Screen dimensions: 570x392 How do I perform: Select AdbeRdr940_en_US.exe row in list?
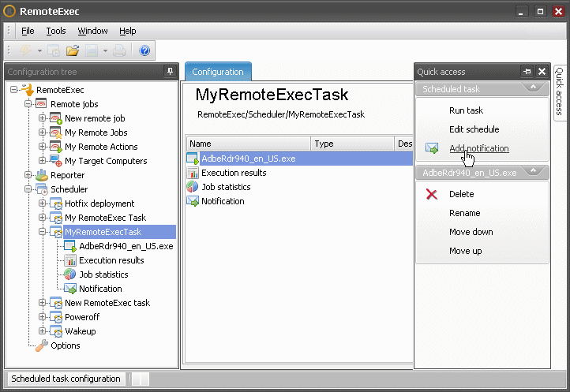[299, 159]
